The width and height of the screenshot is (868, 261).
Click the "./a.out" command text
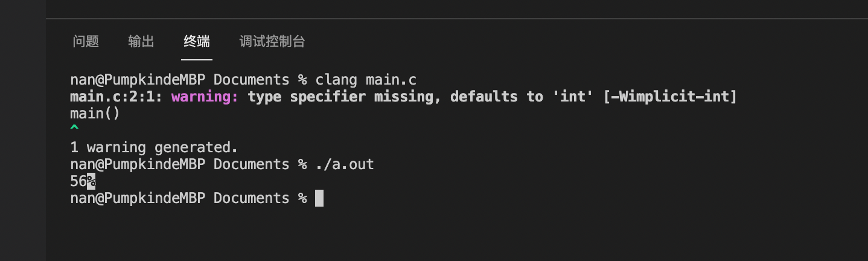pos(345,164)
